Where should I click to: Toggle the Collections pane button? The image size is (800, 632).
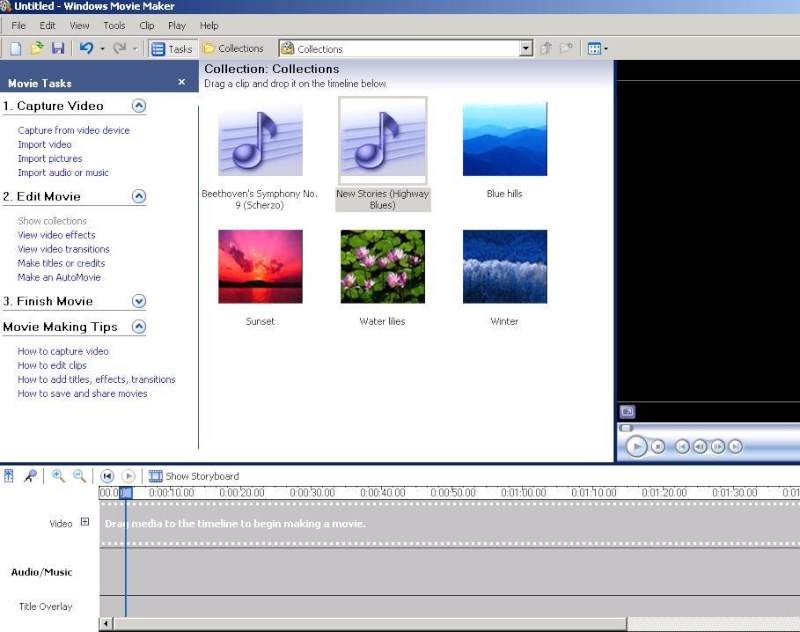pos(233,48)
